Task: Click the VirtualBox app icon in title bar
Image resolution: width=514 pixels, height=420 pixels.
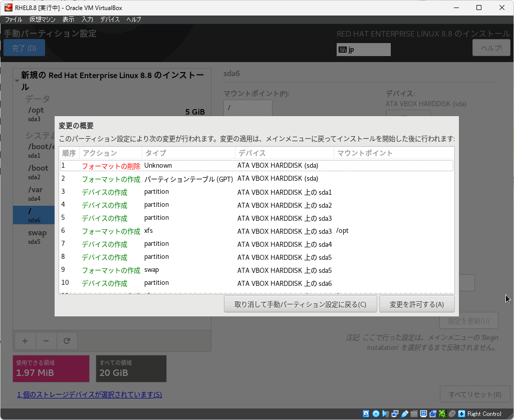Action: pyautogui.click(x=8, y=7)
